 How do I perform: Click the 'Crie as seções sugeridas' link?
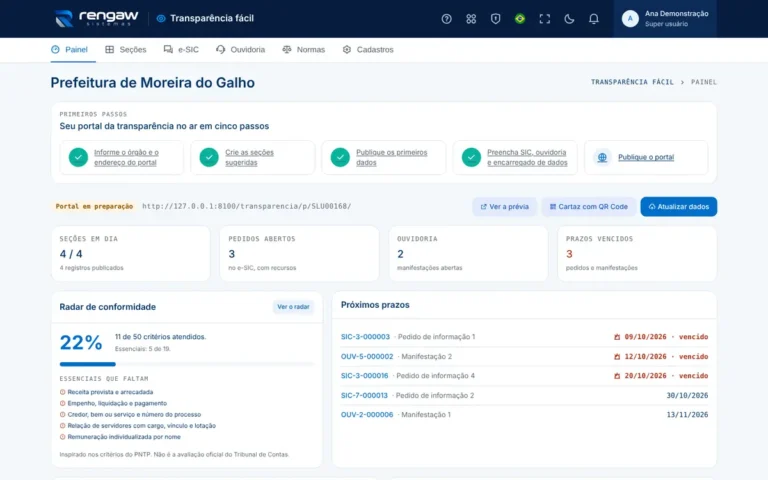click(249, 157)
